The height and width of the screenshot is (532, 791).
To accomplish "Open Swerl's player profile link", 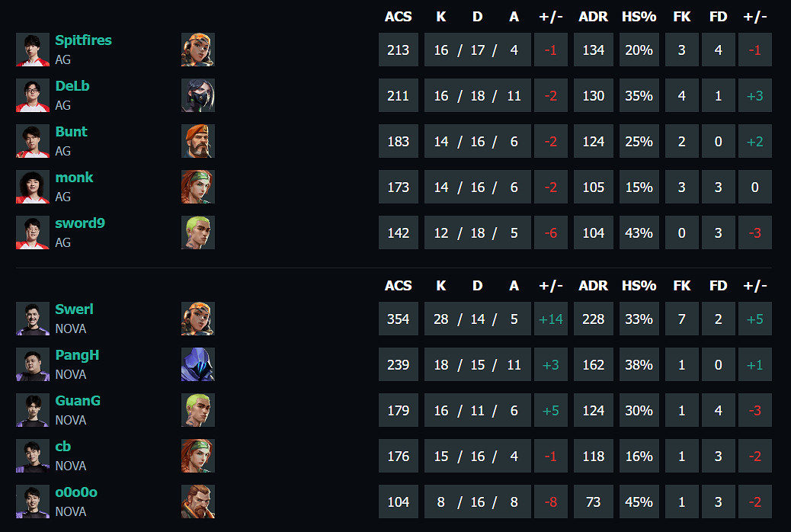I will [74, 309].
